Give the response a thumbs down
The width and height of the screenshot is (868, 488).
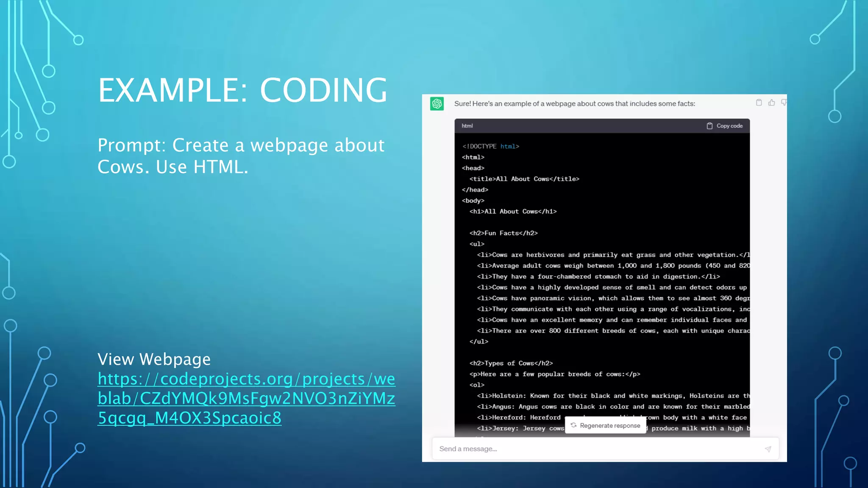point(784,103)
